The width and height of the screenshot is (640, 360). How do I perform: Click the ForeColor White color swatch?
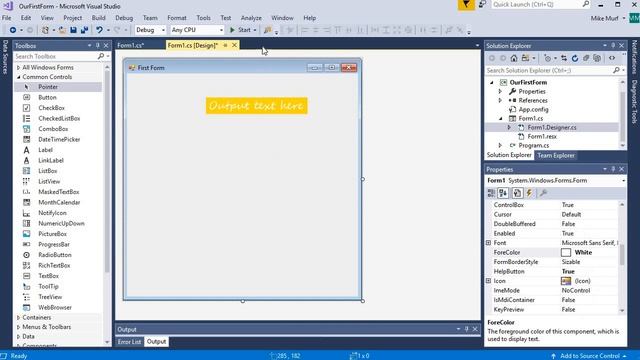pos(566,252)
